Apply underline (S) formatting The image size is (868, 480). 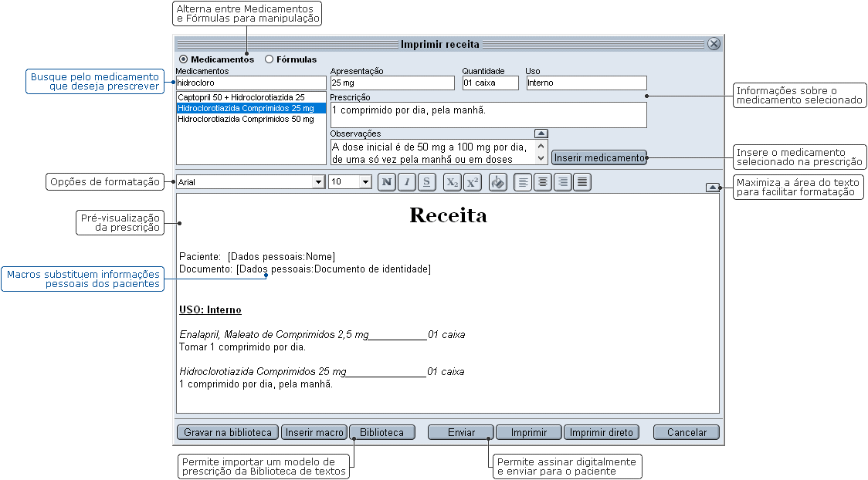[x=426, y=182]
